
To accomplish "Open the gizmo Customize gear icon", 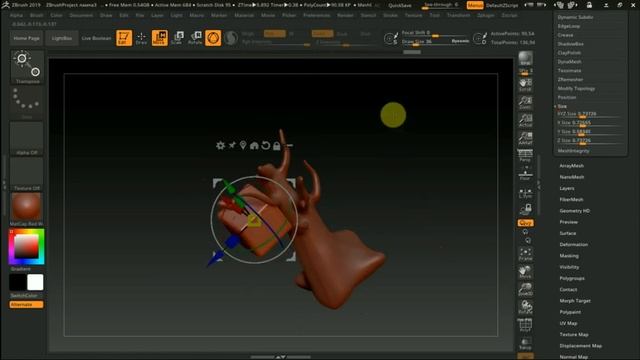I will click(220, 145).
